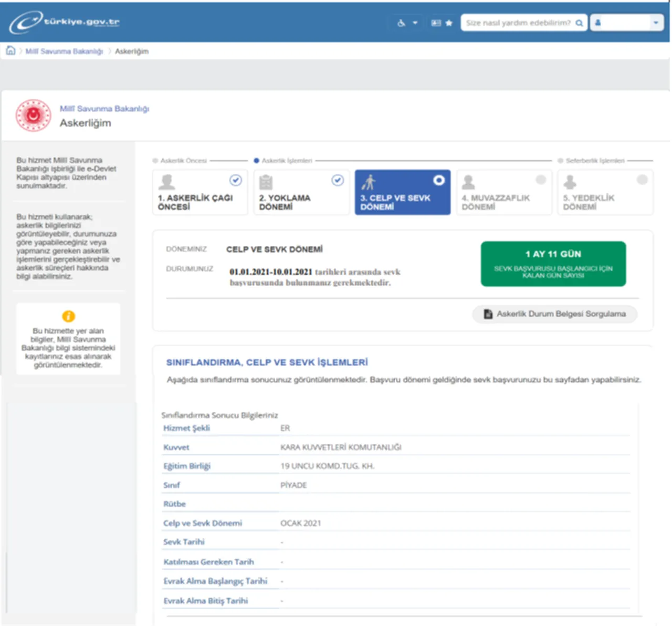Image resolution: width=672 pixels, height=626 pixels.
Task: Expand the user account dropdown arrow
Action: point(656,23)
